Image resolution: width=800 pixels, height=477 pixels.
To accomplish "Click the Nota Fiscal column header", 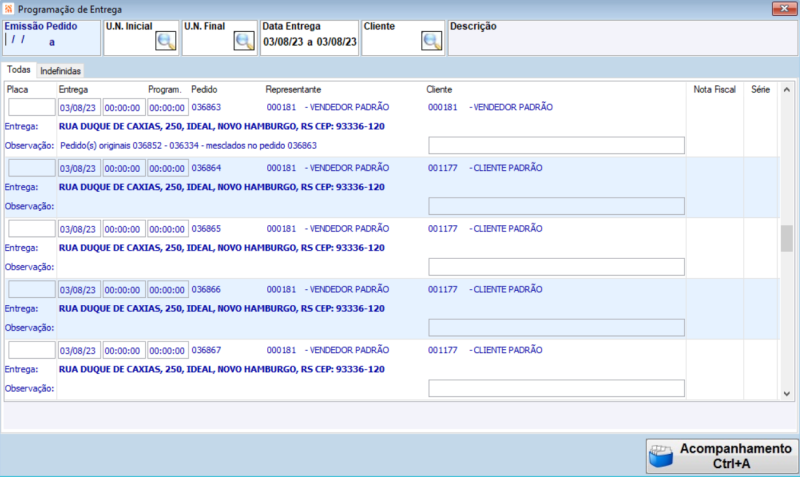I will tap(714, 89).
